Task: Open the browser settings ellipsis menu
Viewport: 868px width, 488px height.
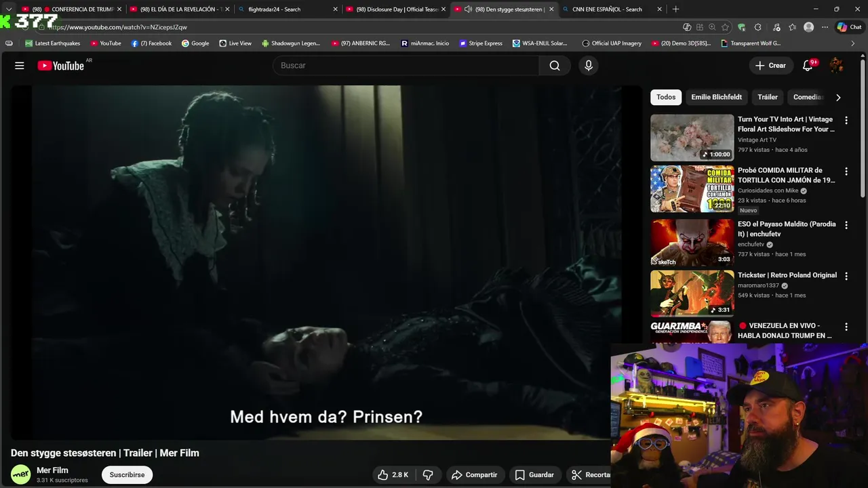Action: point(825,27)
